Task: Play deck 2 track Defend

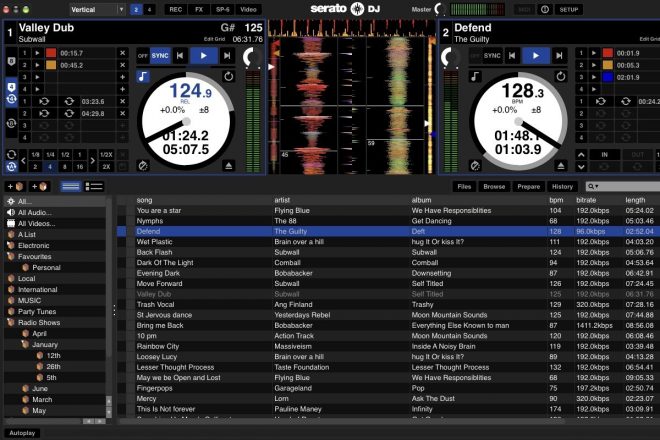Action: click(536, 56)
